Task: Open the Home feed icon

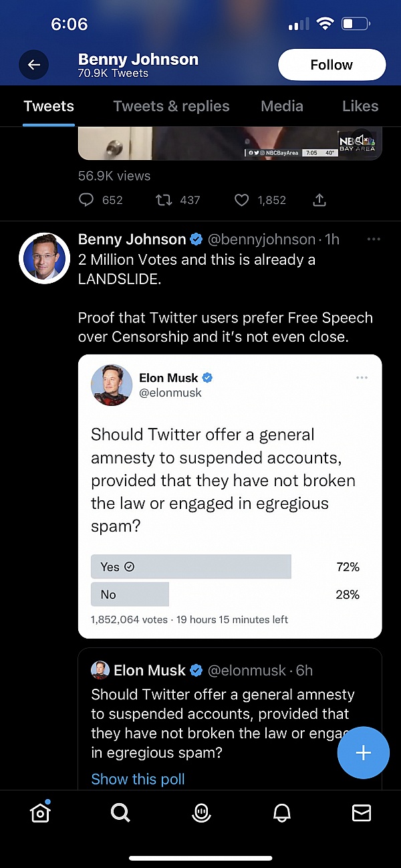Action: click(40, 812)
